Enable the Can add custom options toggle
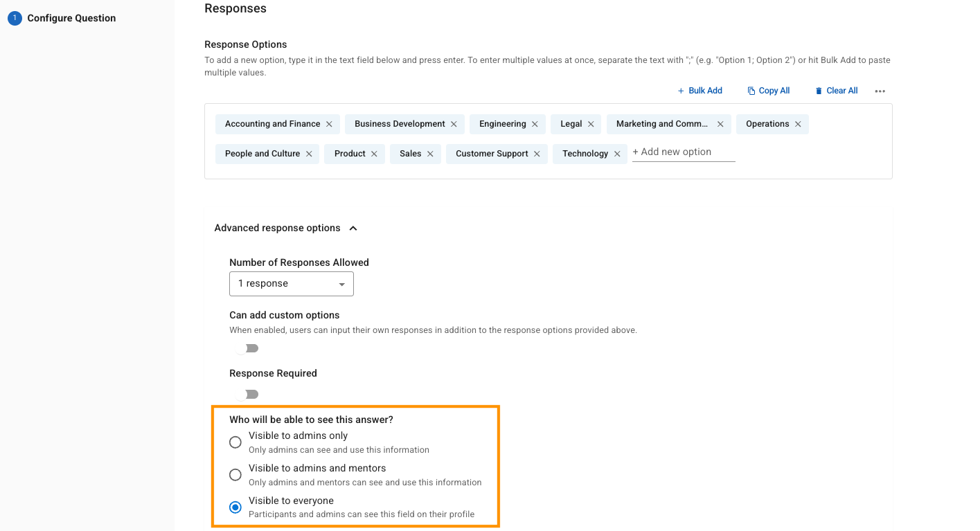 click(247, 348)
